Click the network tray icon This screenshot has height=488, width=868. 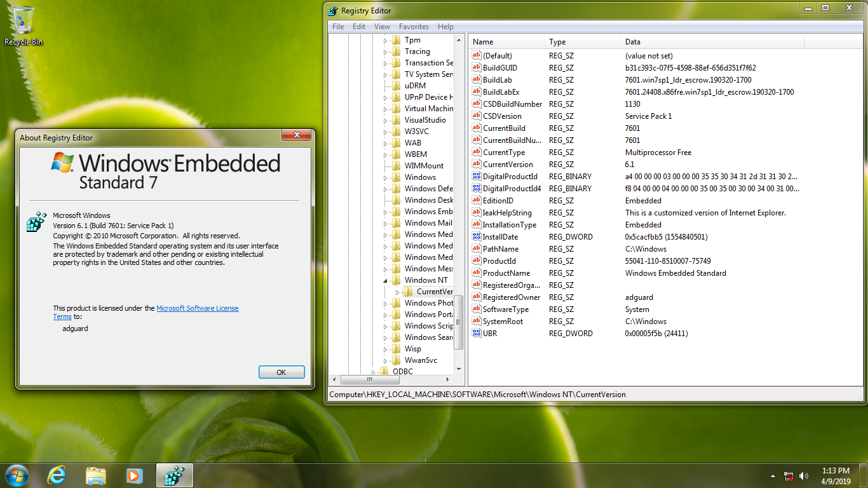[x=789, y=475]
